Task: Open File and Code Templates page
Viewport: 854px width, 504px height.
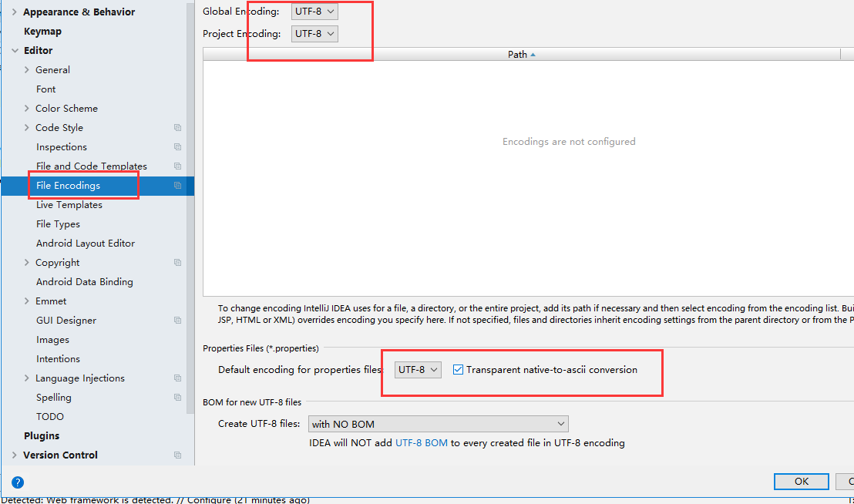Action: [x=92, y=166]
